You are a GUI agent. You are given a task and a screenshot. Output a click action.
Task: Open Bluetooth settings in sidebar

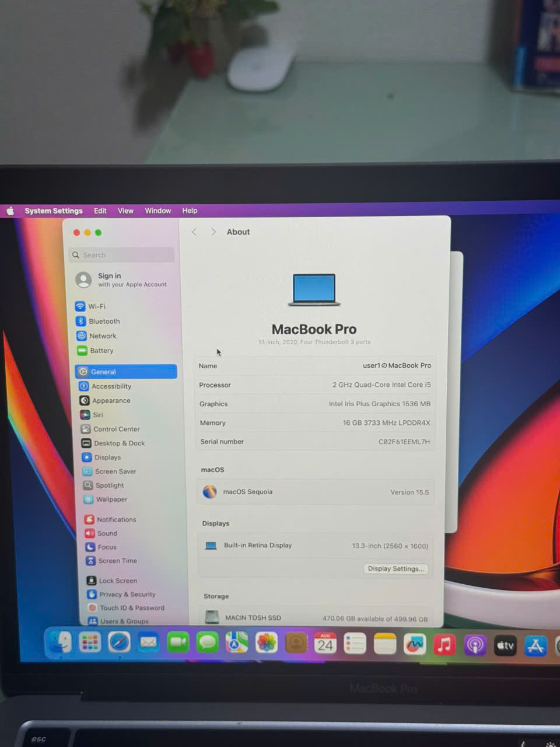98,321
